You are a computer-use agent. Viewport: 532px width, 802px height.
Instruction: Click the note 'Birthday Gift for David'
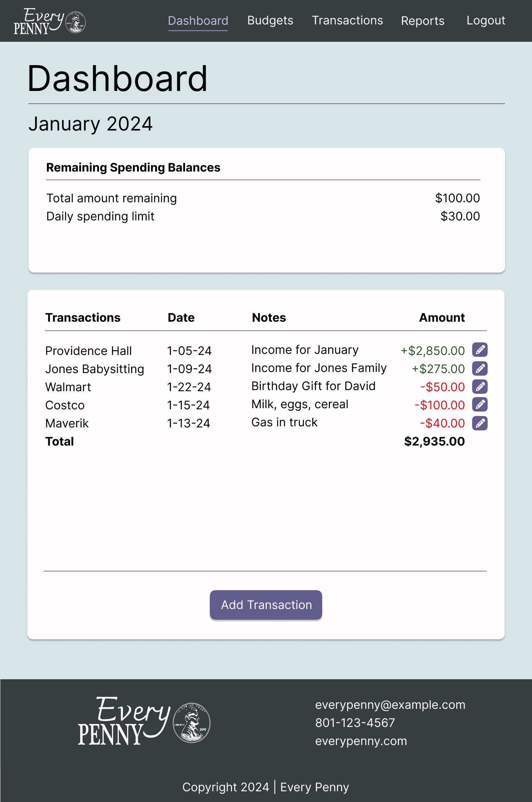[313, 386]
